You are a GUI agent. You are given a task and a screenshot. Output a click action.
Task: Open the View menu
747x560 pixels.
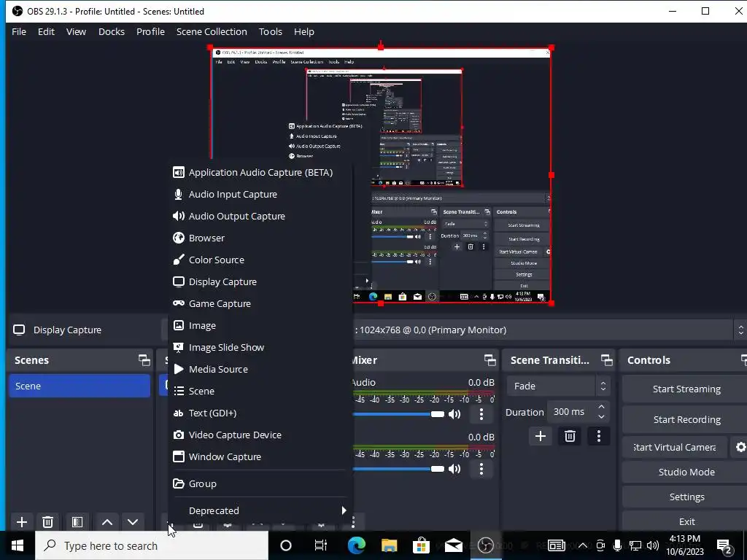click(x=76, y=31)
